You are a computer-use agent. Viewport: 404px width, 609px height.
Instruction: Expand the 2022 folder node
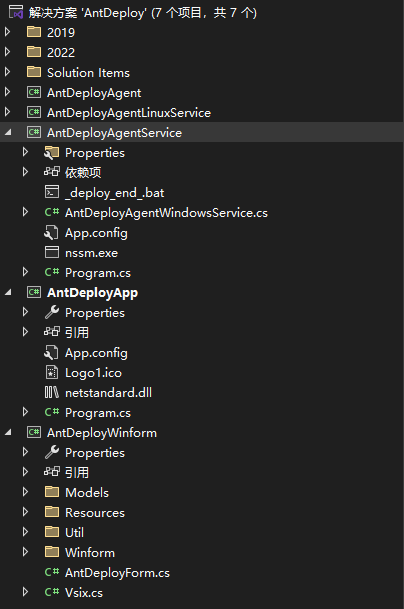pos(7,52)
